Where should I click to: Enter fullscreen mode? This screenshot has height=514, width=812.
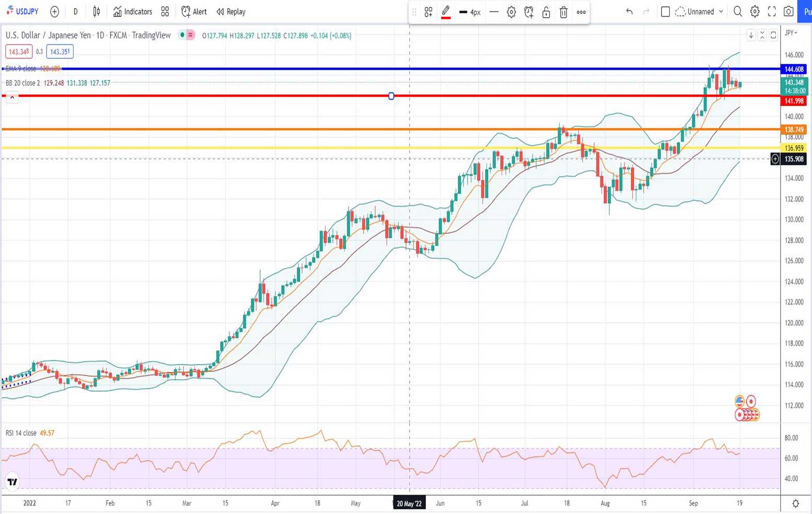(772, 11)
